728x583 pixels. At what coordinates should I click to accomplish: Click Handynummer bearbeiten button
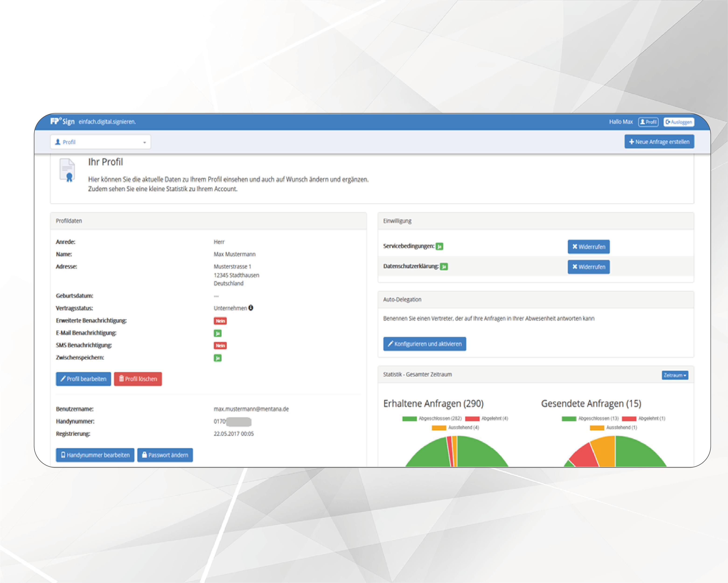(95, 455)
